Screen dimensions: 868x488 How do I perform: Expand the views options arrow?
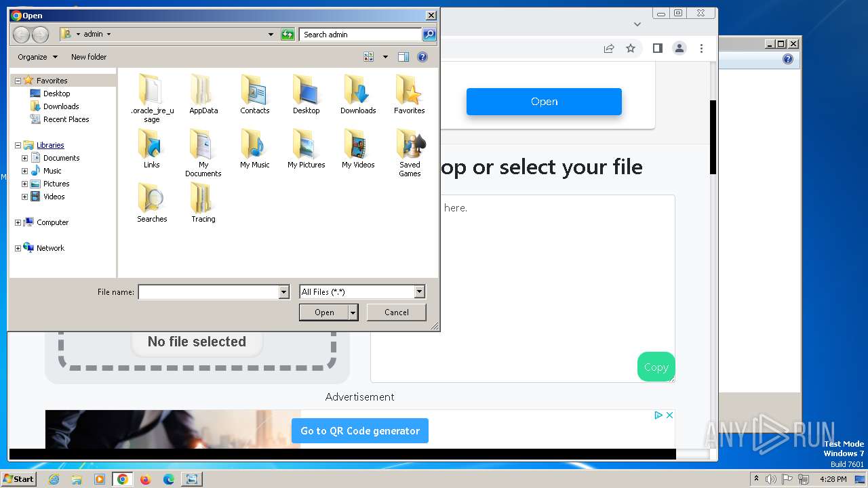click(x=385, y=57)
